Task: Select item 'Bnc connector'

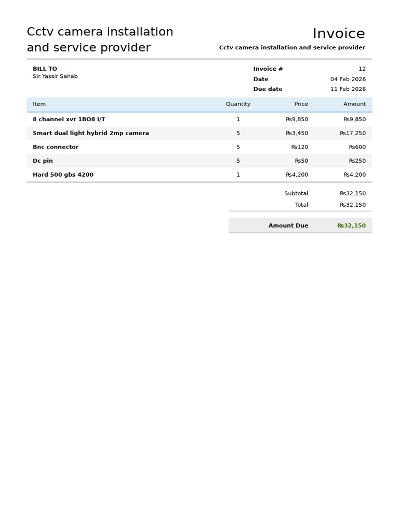Action: coord(56,147)
